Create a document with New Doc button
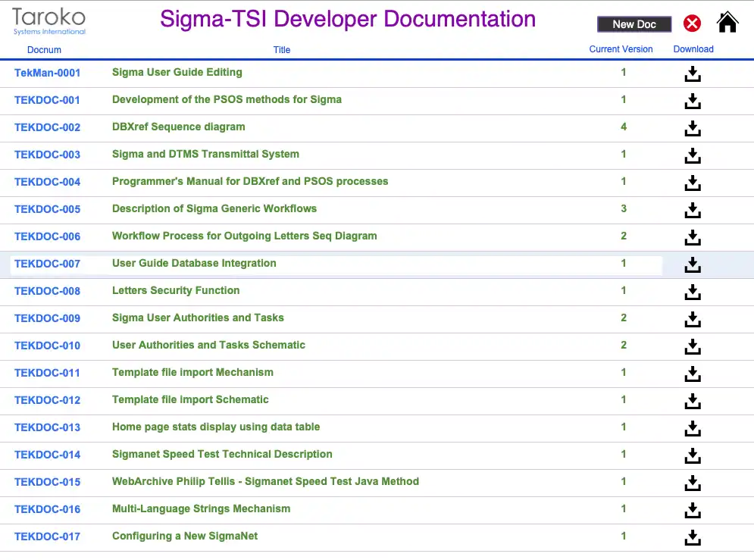Screen dimensions: 754x560 [634, 24]
